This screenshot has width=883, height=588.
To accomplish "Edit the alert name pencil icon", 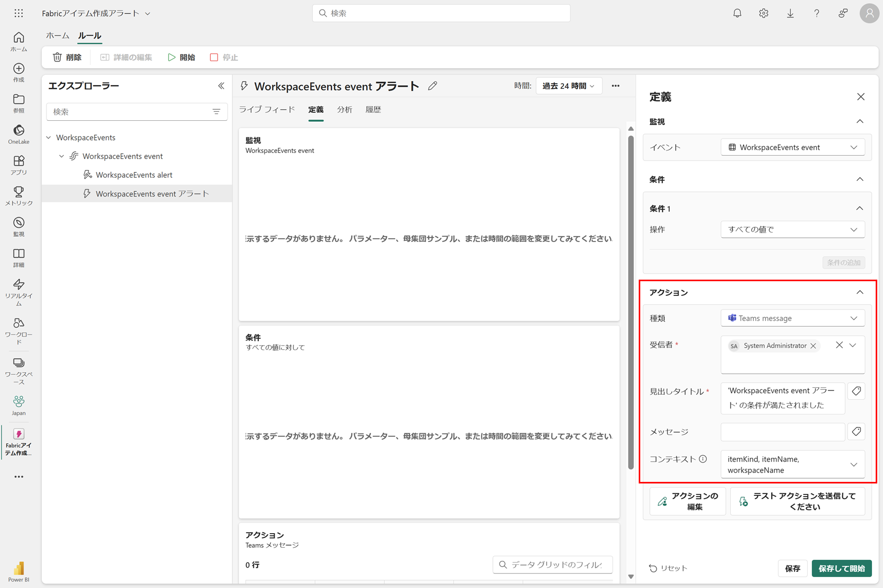I will [x=433, y=86].
